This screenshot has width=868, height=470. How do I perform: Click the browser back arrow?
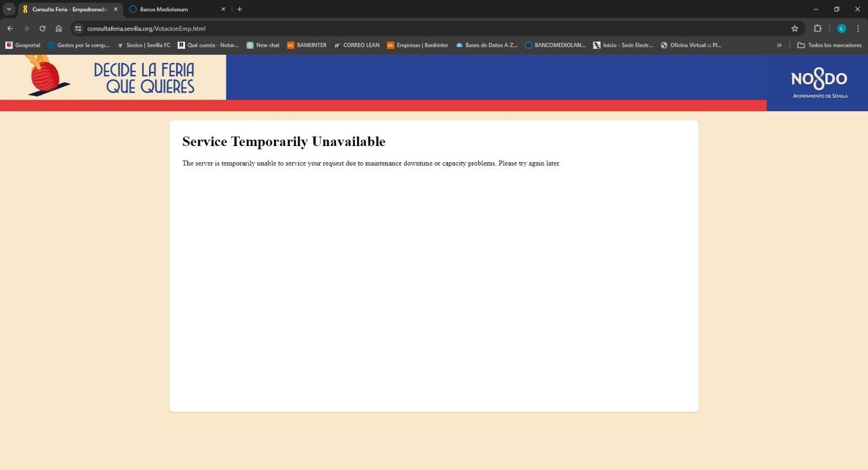tap(10, 29)
